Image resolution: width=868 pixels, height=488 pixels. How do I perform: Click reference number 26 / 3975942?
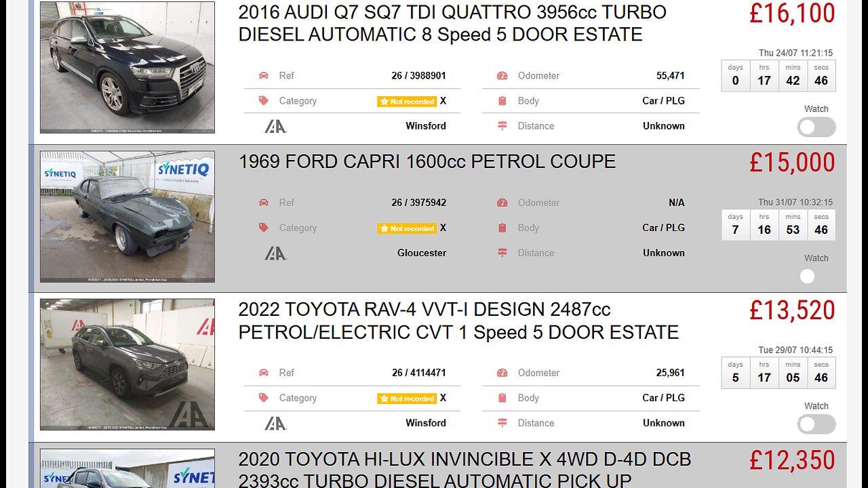[418, 203]
